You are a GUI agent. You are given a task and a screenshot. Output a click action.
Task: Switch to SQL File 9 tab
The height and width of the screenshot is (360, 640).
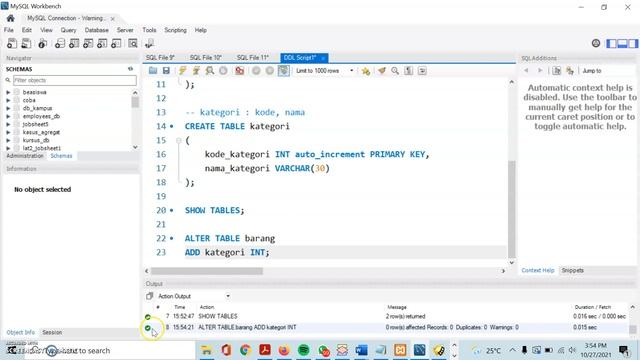click(160, 58)
